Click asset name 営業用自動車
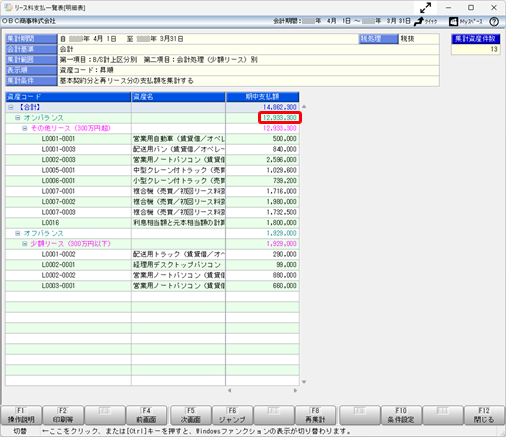 179,139
